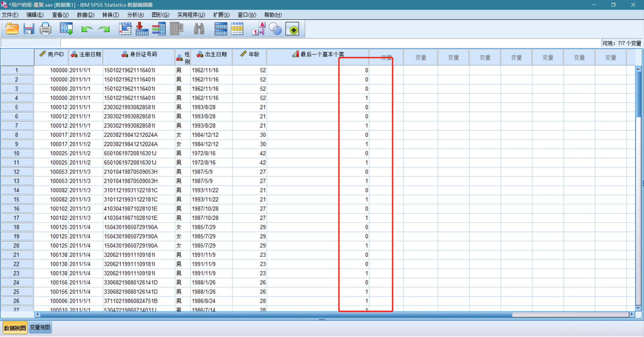This screenshot has width=644, height=337.
Task: Toggle the Value labels icon
Action: 259,29
